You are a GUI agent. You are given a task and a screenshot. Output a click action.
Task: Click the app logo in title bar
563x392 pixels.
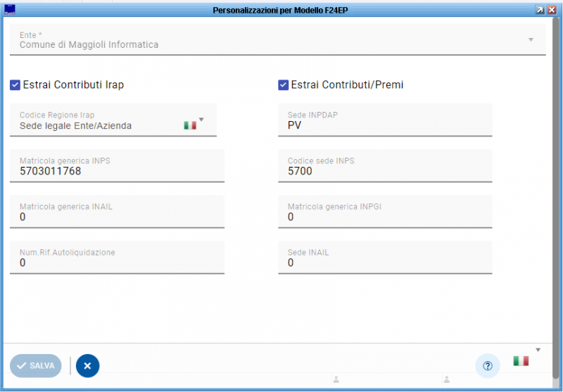pyautogui.click(x=9, y=10)
